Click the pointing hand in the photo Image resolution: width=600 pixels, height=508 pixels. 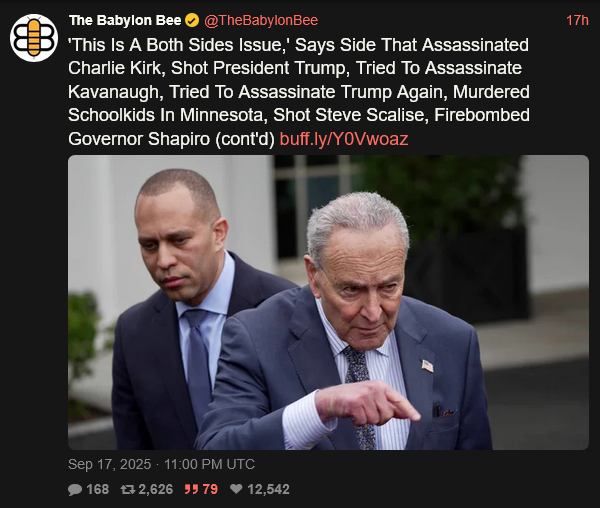click(x=367, y=403)
